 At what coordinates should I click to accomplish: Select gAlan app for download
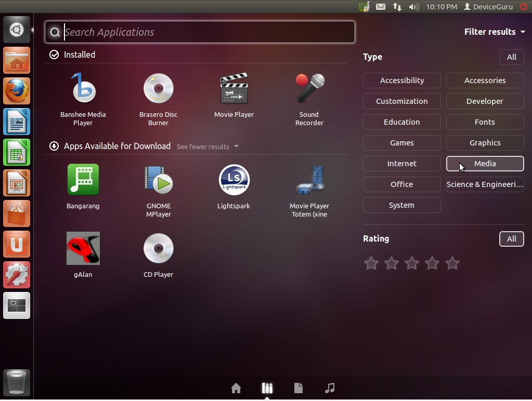(83, 255)
